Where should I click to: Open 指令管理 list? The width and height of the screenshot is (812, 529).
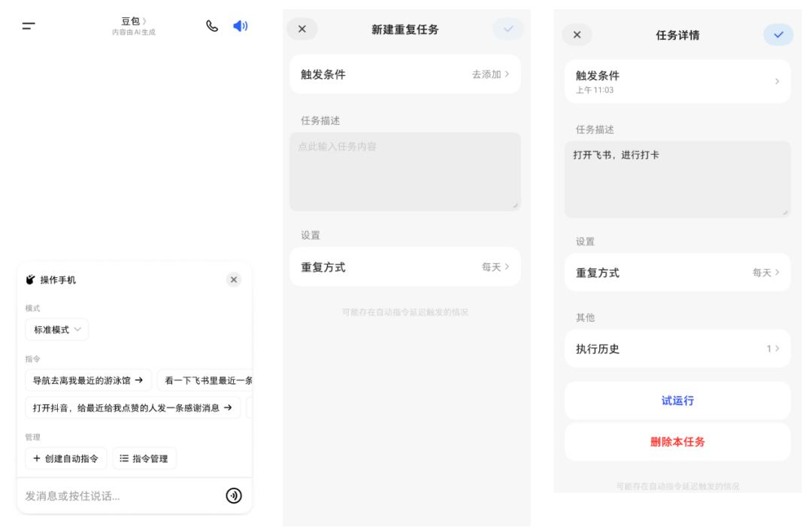point(144,458)
